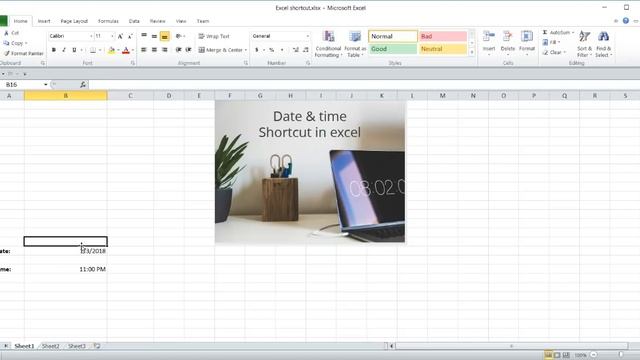The width and height of the screenshot is (640, 360).
Task: Open the Calibri font name dropdown
Action: (91, 36)
